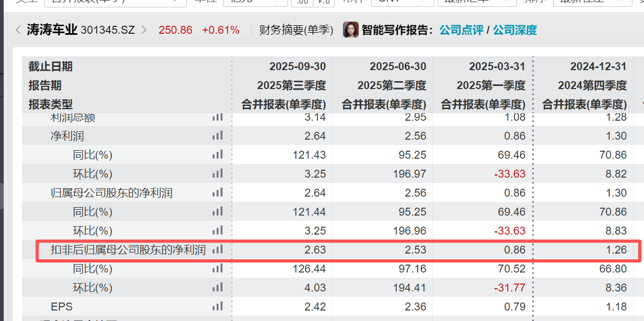Click chart icon for 环比(%) under 扣非后 row
644x321 pixels.
217,288
